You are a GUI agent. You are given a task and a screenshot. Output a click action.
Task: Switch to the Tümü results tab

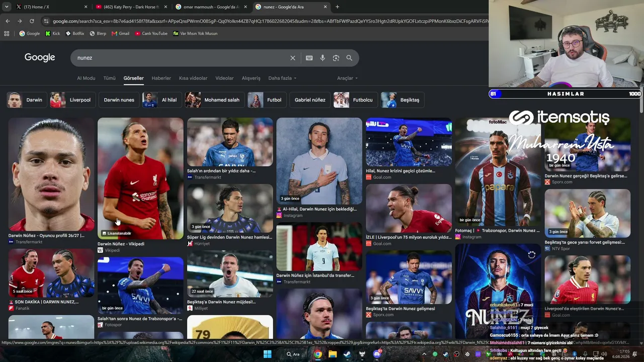tap(109, 78)
